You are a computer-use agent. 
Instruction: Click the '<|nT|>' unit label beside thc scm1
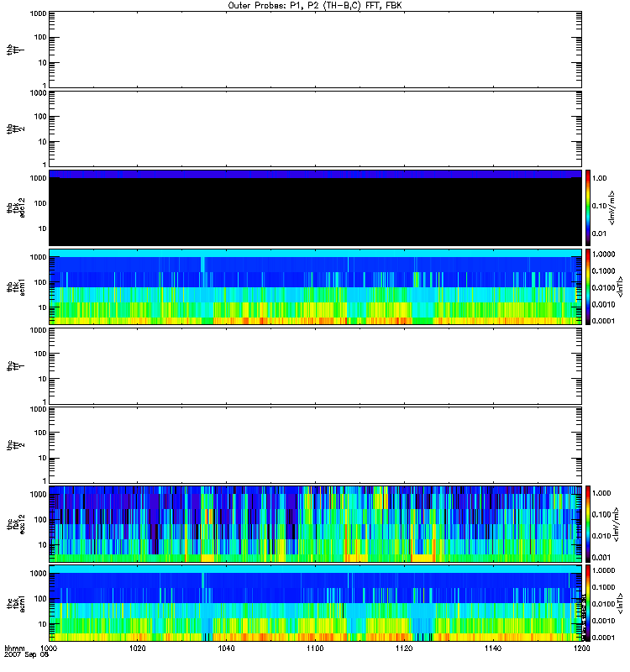point(620,603)
